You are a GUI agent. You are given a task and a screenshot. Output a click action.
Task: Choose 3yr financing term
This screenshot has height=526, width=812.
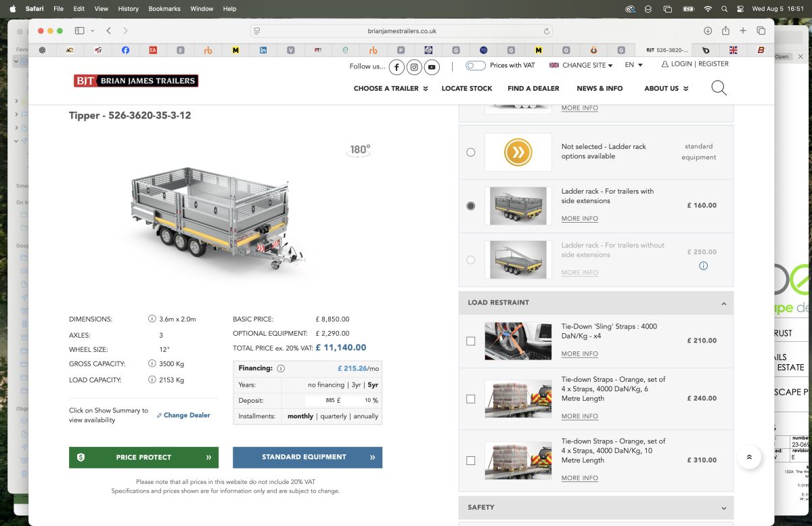(x=356, y=385)
